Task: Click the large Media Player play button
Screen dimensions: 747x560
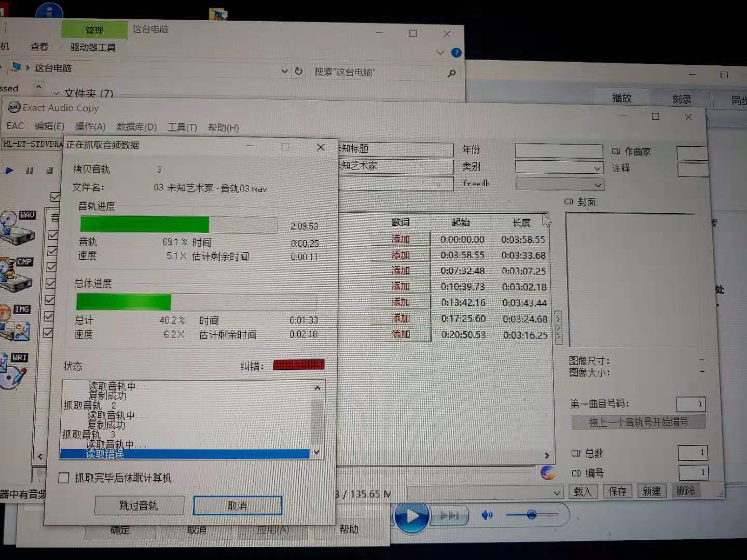Action: (411, 515)
